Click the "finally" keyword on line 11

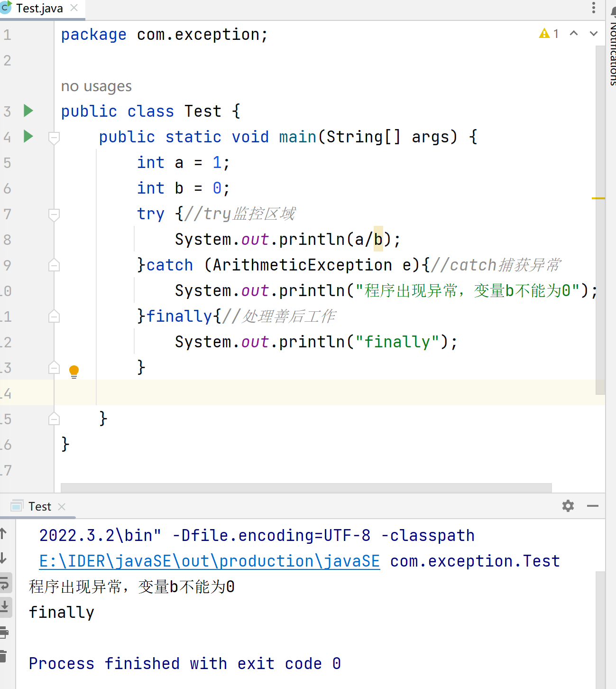[x=179, y=316]
